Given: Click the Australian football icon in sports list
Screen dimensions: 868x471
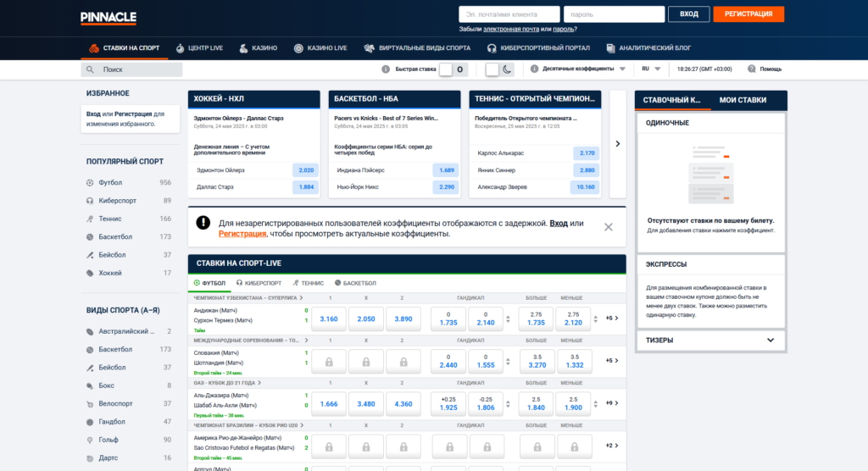Looking at the screenshot, I should click(90, 331).
